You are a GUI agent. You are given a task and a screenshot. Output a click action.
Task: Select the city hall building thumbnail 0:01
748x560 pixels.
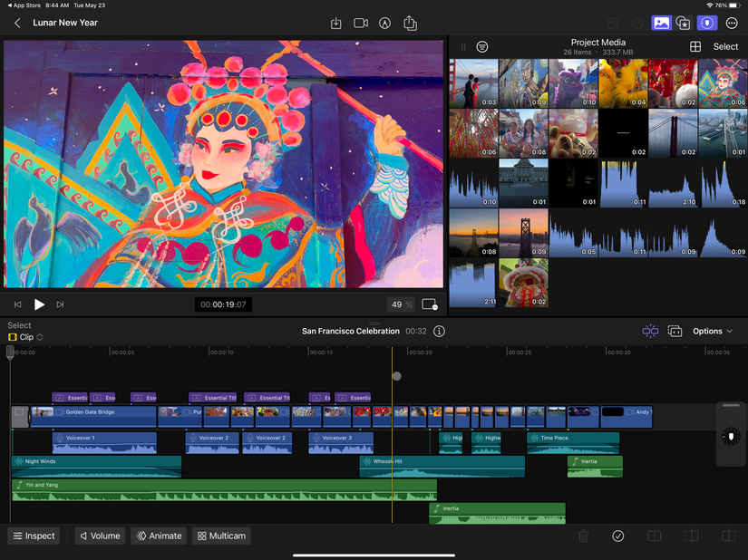tap(523, 182)
